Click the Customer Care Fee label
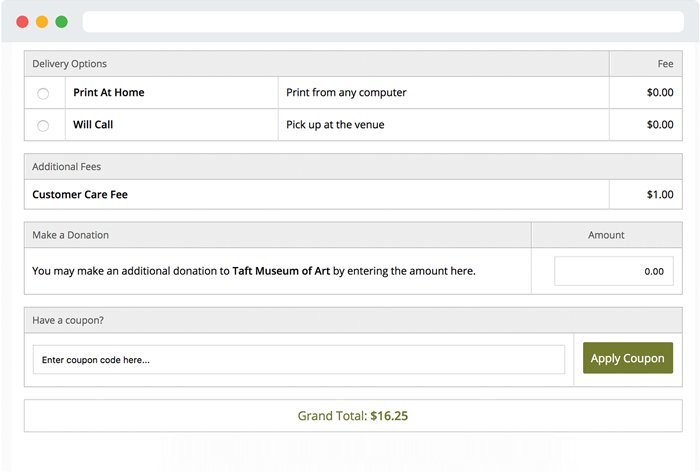The image size is (700, 472). [x=80, y=195]
